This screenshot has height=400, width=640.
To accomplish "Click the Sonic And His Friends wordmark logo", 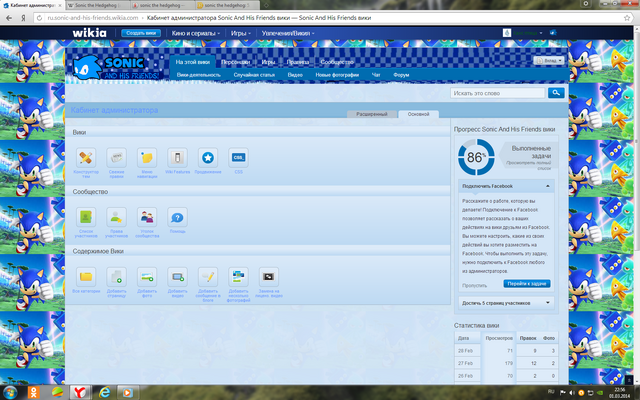I will 117,68.
